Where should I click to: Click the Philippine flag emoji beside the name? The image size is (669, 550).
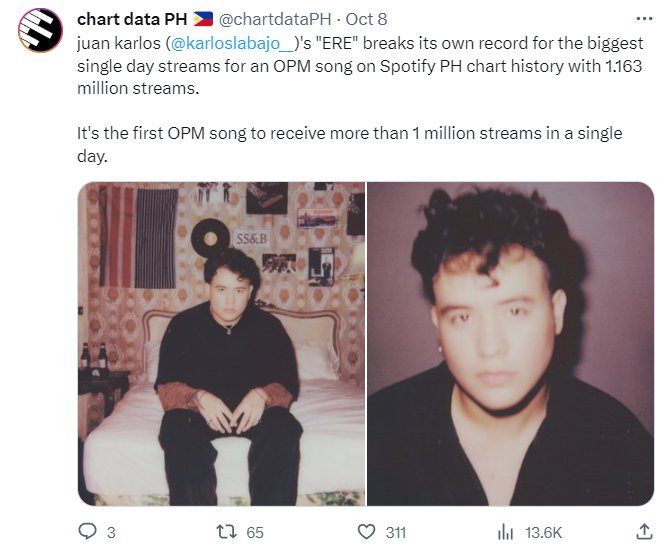[x=203, y=20]
